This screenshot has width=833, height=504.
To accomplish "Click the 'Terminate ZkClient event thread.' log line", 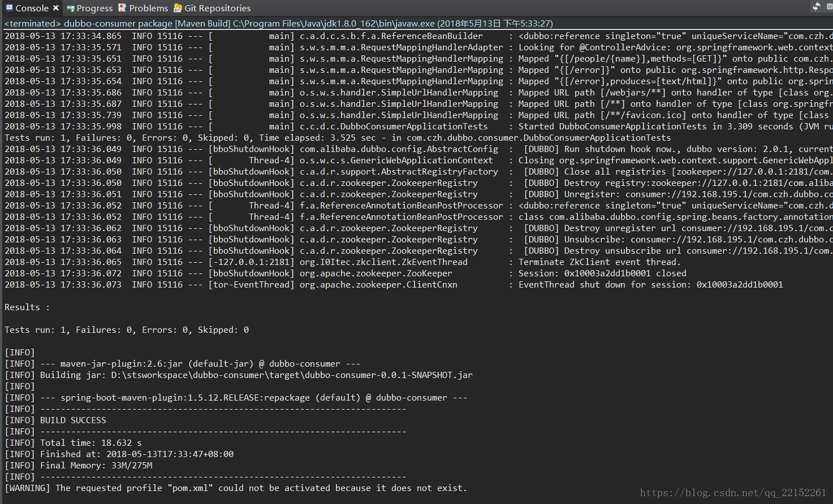I will click(x=343, y=262).
